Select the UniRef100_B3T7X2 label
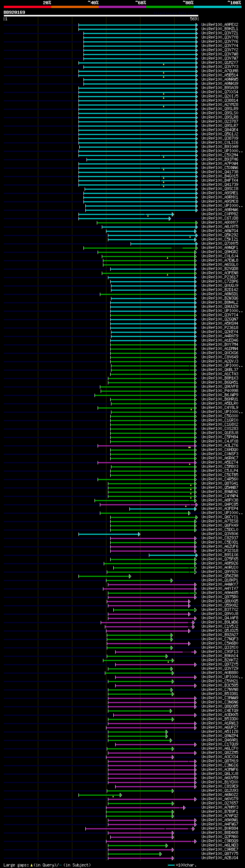This screenshot has height=868, width=245. [x=220, y=609]
